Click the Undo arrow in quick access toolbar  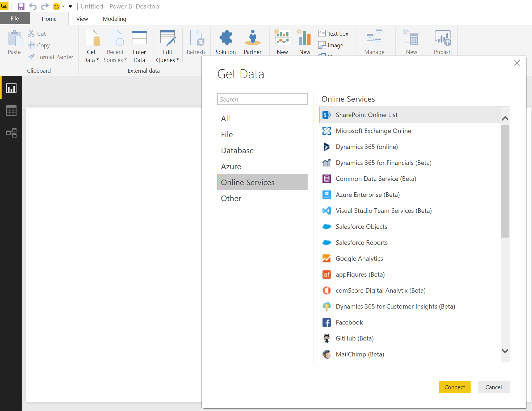pyautogui.click(x=32, y=6)
